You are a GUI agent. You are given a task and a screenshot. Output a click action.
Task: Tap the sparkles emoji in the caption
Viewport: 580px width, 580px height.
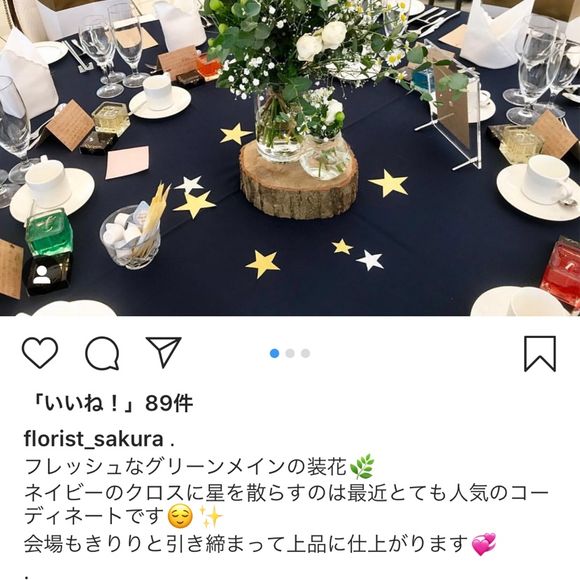211,517
